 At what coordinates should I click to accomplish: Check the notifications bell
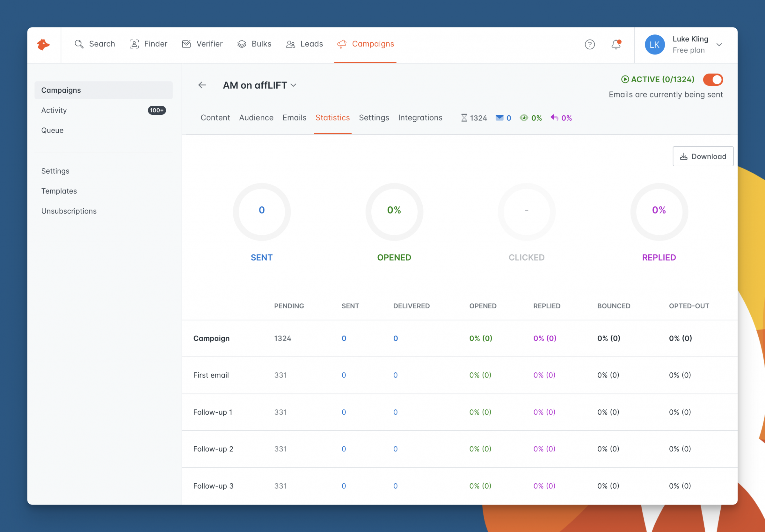[616, 44]
